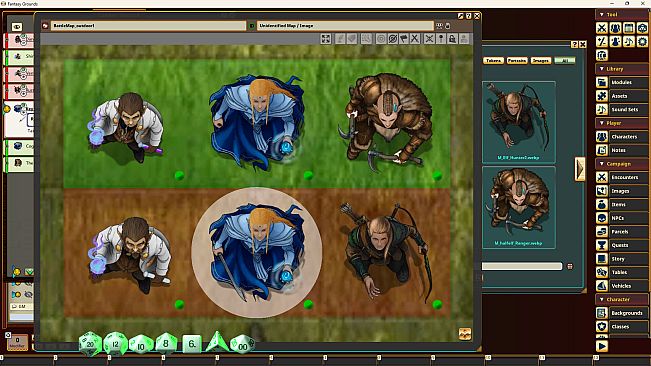Open the combat tracker crossed-swords tool icon
Screen dimensions: 651x366
point(602,28)
